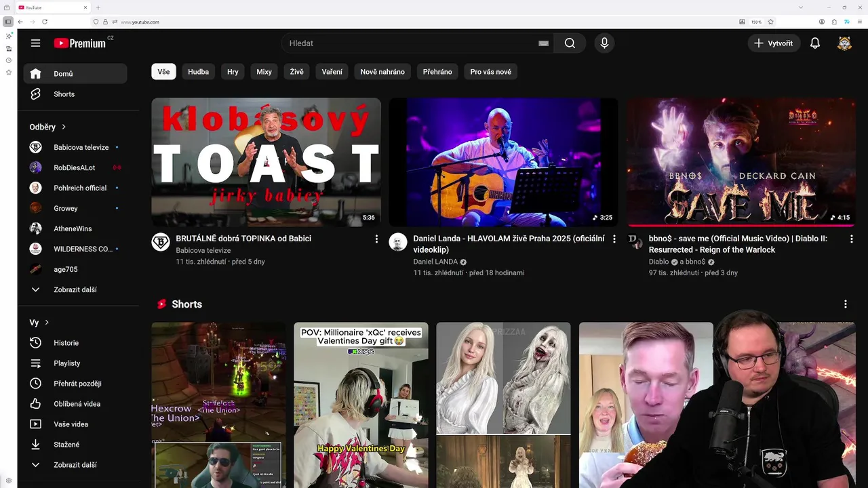
Task: Open the browser application menu
Action: [x=859, y=22]
